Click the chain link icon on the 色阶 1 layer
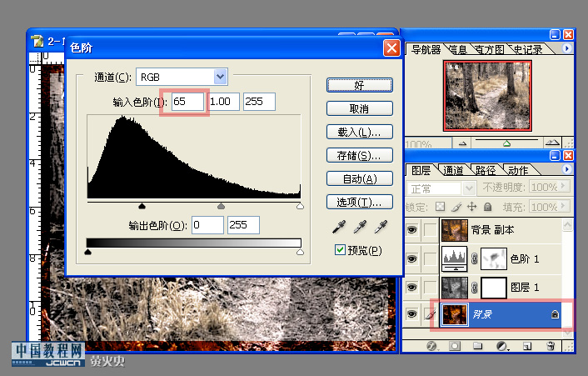The image size is (588, 376). click(474, 258)
